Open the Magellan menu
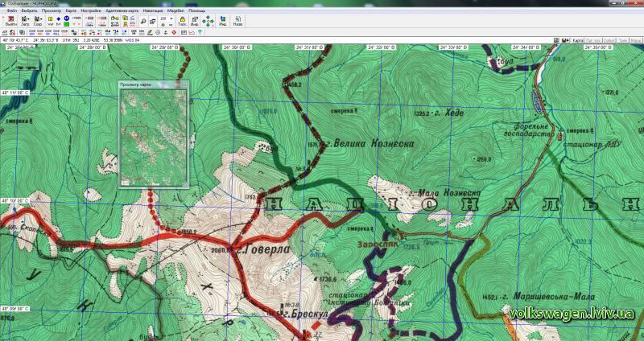 tap(175, 10)
